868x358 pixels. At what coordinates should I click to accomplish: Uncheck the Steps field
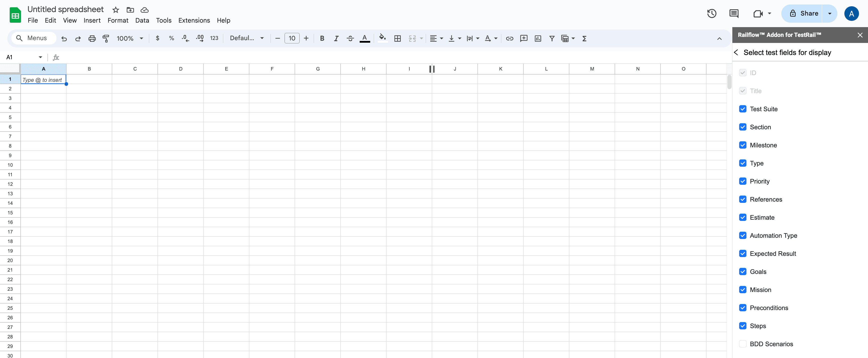(743, 326)
